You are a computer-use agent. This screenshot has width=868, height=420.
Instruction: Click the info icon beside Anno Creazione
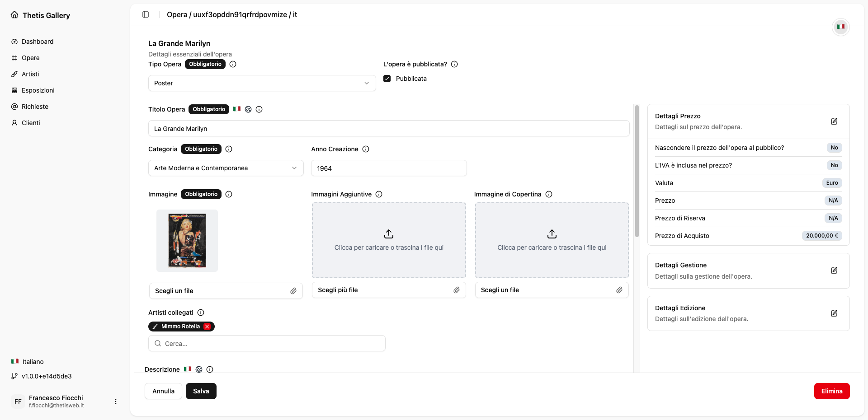click(366, 149)
